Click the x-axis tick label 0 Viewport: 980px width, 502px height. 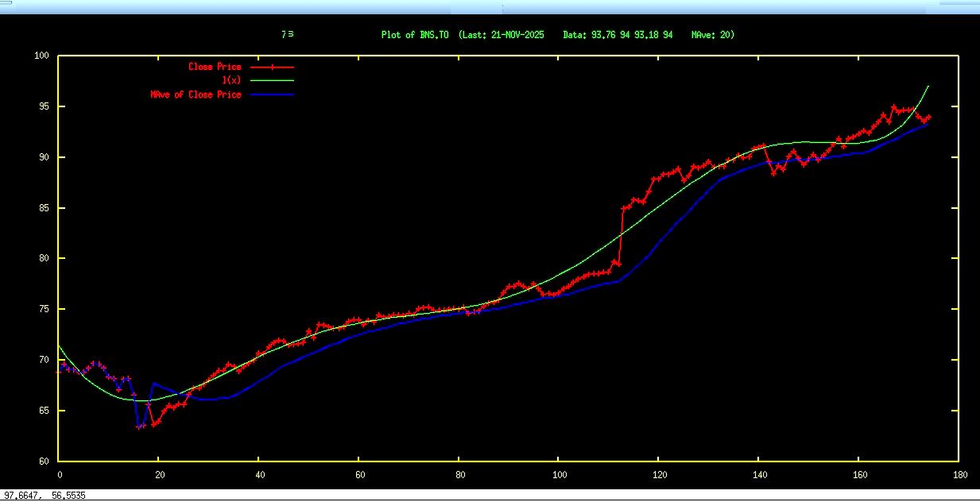pos(59,474)
